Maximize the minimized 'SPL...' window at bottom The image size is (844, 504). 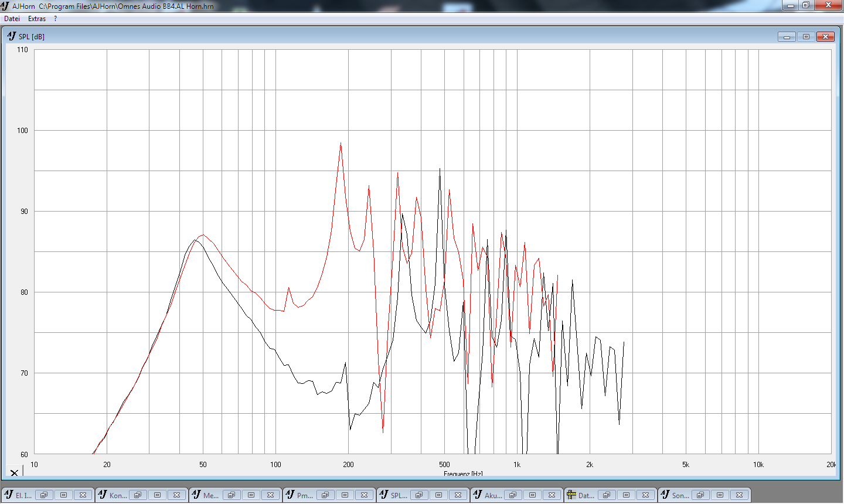pos(438,495)
